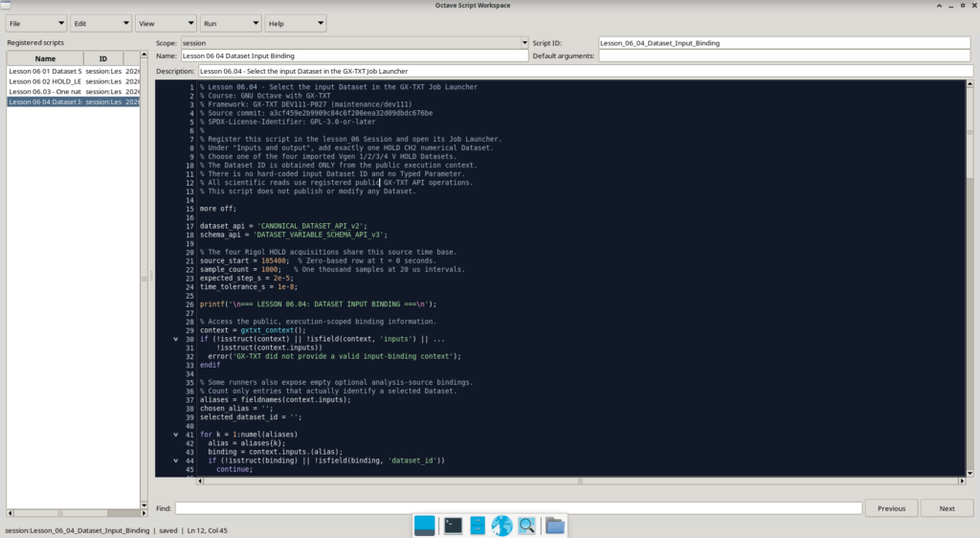The height and width of the screenshot is (538, 980).
Task: Open the Edit menu
Action: 100,24
